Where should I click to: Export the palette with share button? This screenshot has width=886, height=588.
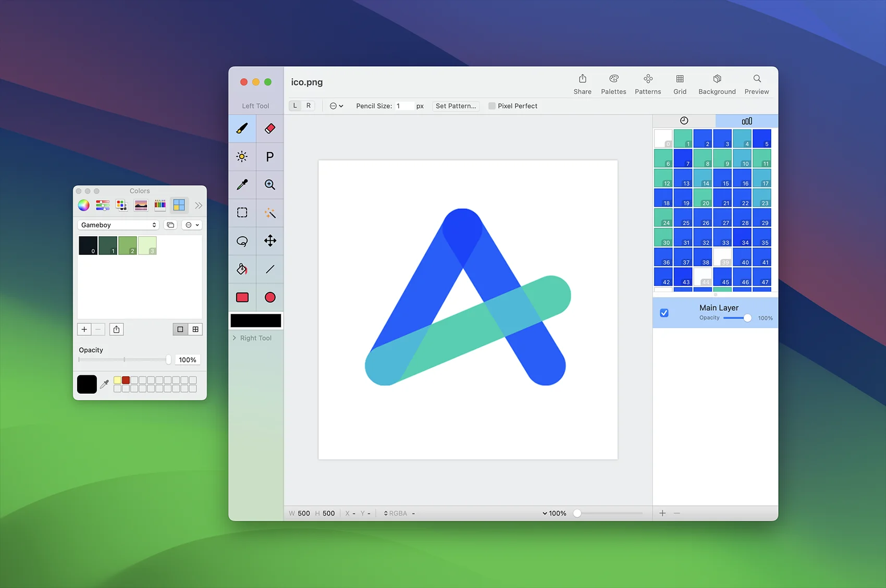point(117,329)
